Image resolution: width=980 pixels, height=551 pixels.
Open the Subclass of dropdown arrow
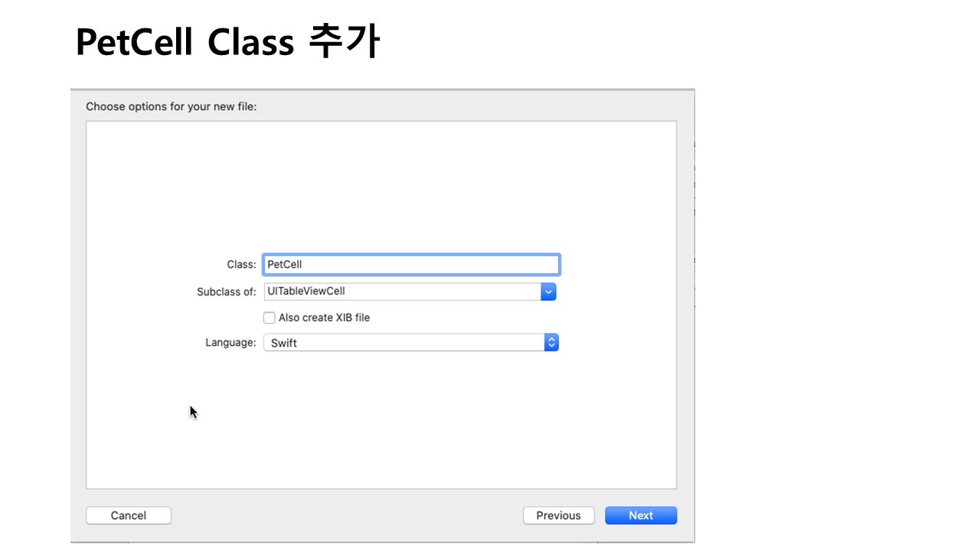point(548,292)
